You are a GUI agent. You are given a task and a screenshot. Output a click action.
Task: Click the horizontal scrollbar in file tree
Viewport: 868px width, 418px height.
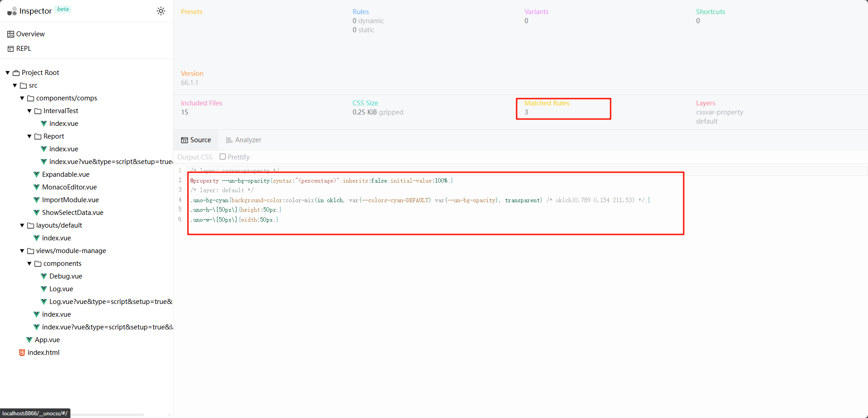click(107, 414)
